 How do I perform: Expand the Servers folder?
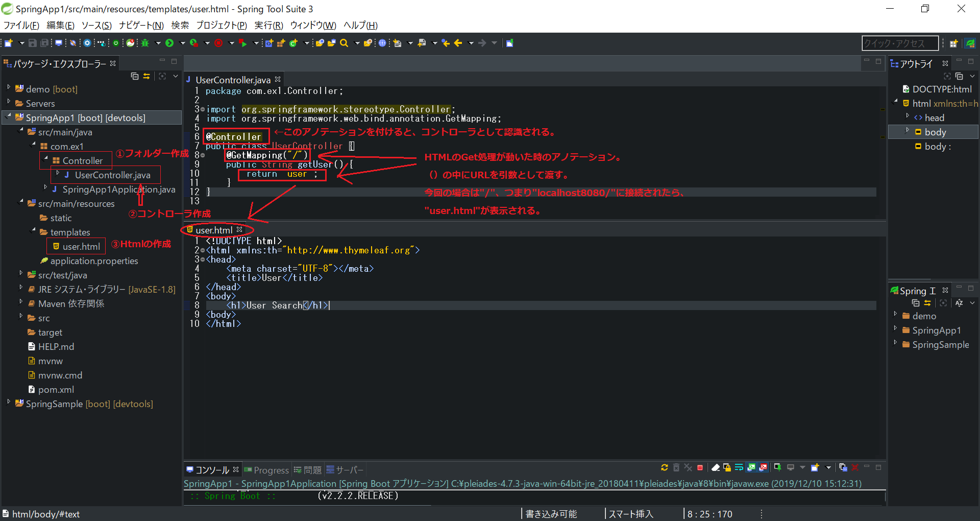(x=9, y=102)
